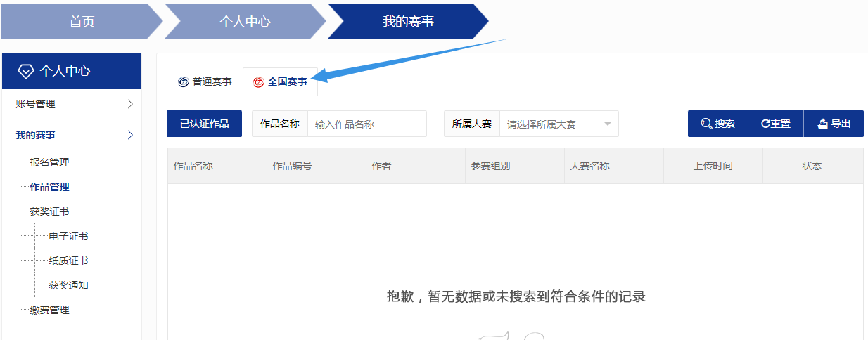The height and width of the screenshot is (340, 868).
Task: Click the refresh icon in 重置 button
Action: [765, 124]
